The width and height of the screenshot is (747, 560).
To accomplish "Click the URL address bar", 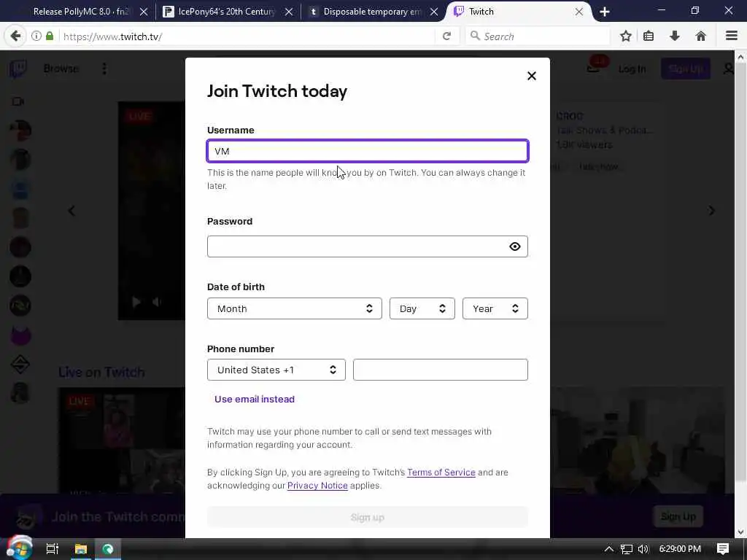I will tap(248, 36).
